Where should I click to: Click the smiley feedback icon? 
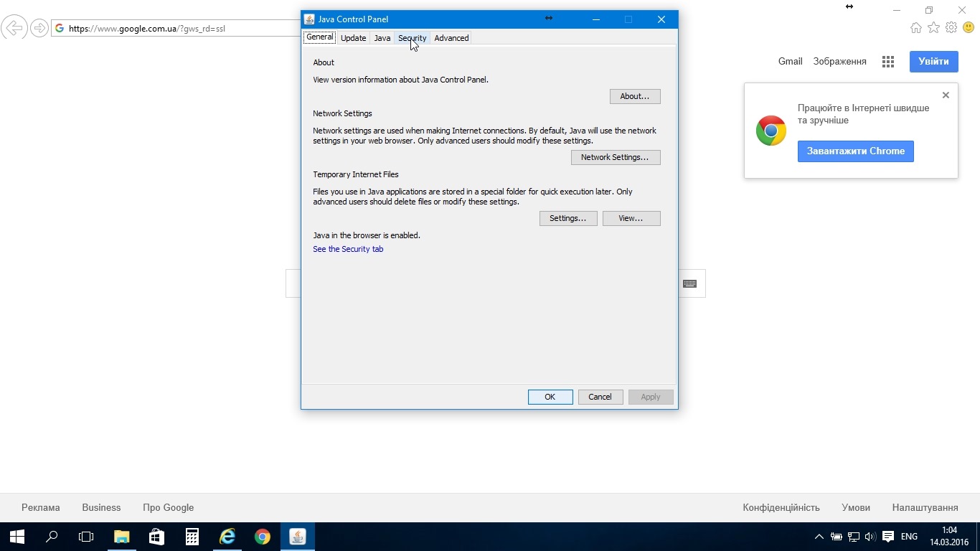click(x=969, y=28)
